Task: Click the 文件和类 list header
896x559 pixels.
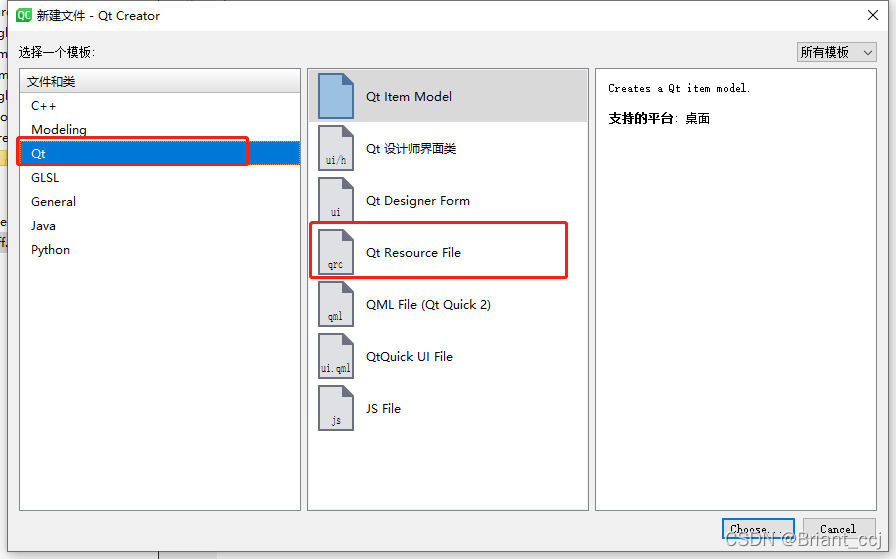Action: coord(160,81)
